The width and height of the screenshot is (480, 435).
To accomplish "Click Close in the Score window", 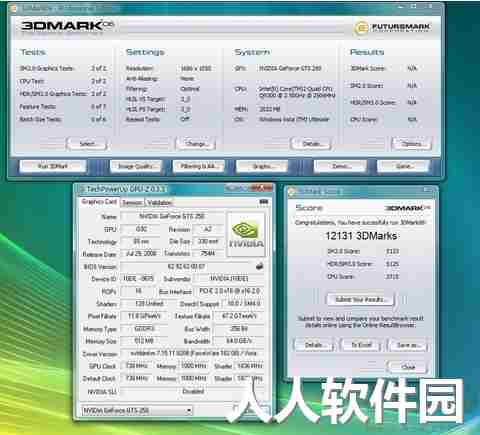I will click(x=407, y=367).
